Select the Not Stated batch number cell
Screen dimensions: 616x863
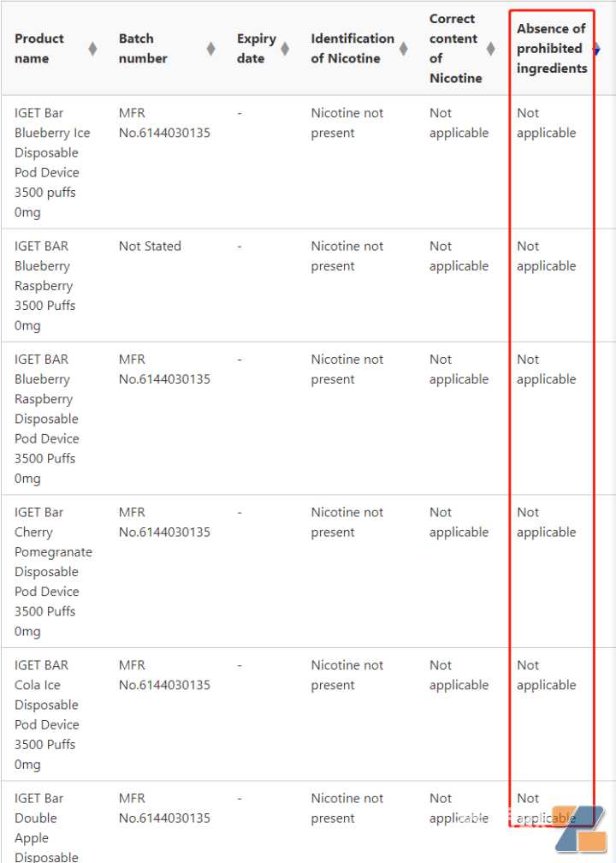coord(150,247)
